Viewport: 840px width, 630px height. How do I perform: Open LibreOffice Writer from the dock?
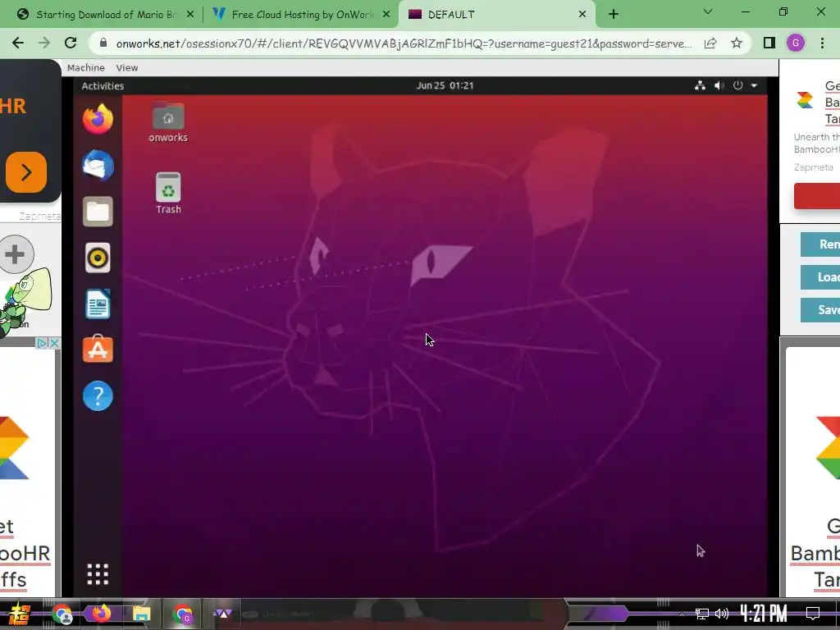click(x=98, y=304)
